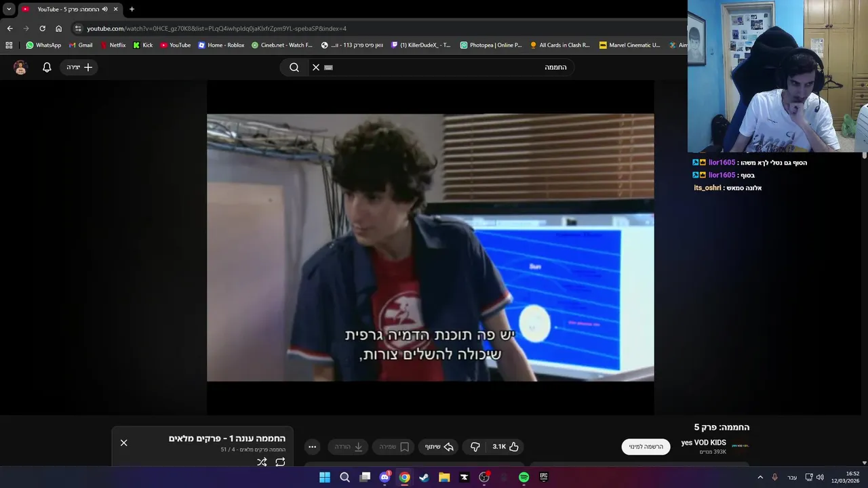Viewport: 868px width, 488px height.
Task: Like the video with 3.1K likes
Action: (x=506, y=447)
